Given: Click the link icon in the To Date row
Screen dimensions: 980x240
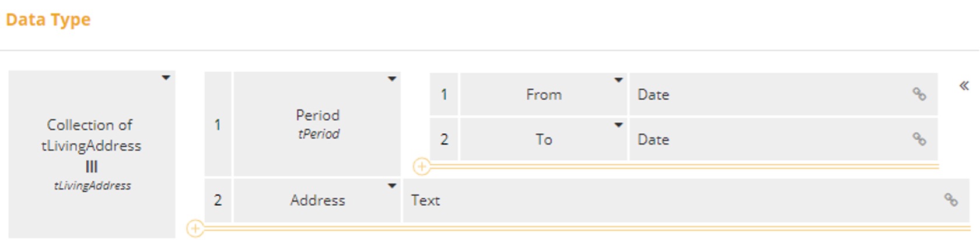Looking at the screenshot, I should tap(919, 139).
